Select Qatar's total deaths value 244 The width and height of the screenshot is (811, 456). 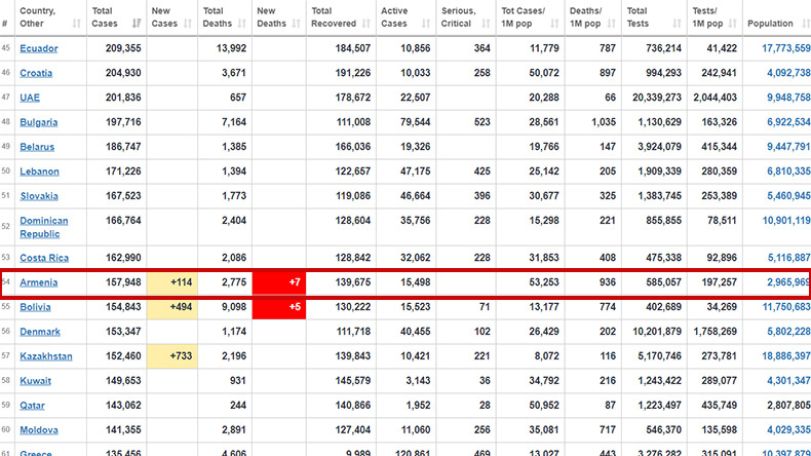click(x=238, y=406)
